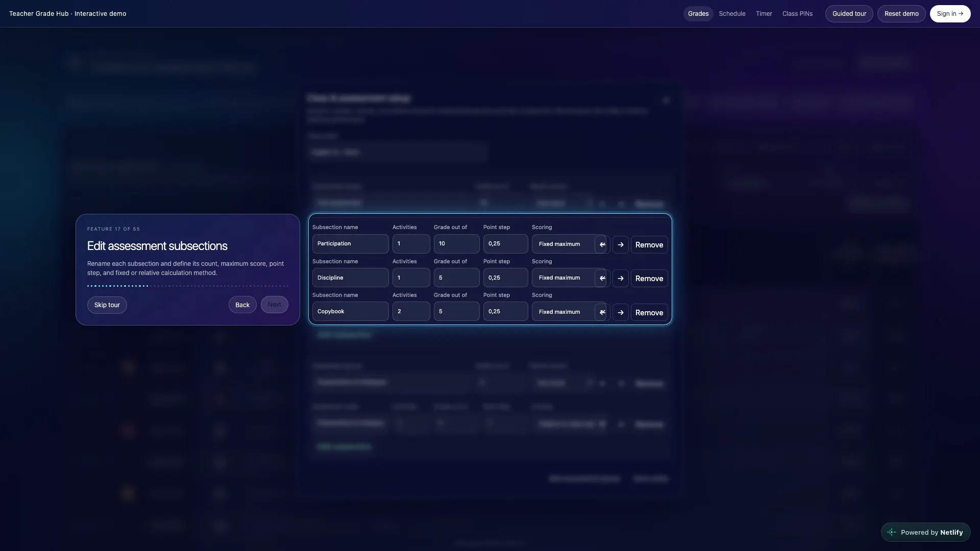Click the Teacher Grade Hub title
980x551 pixels.
(67, 14)
